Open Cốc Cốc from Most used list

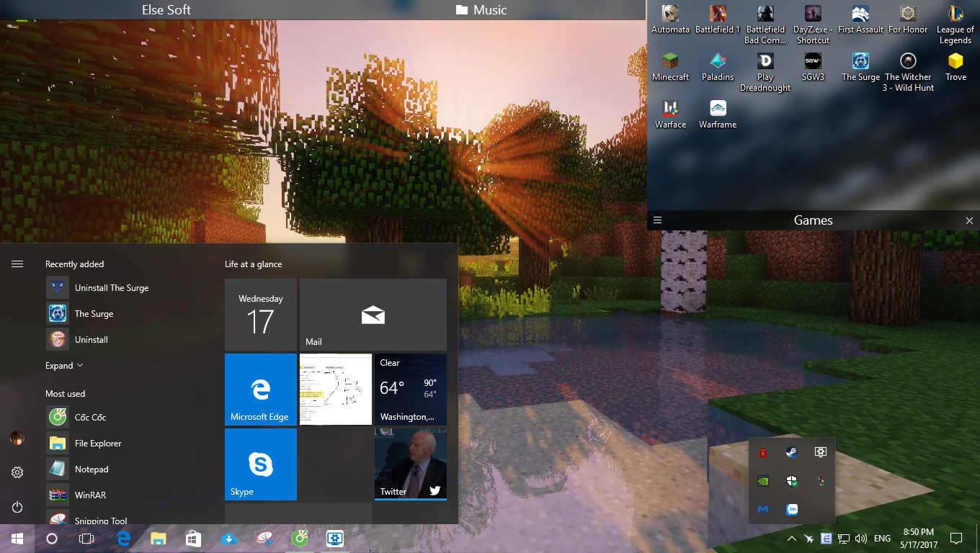130,418
